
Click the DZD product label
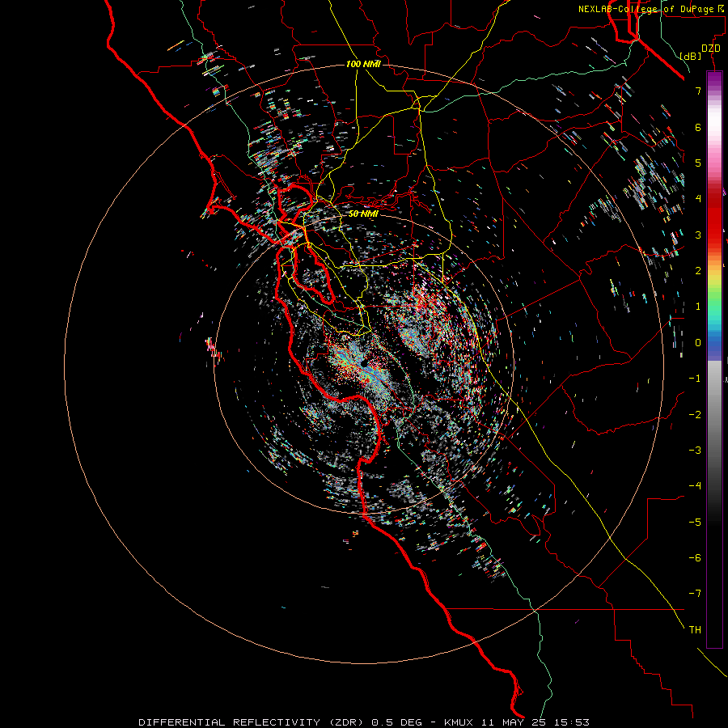point(711,49)
